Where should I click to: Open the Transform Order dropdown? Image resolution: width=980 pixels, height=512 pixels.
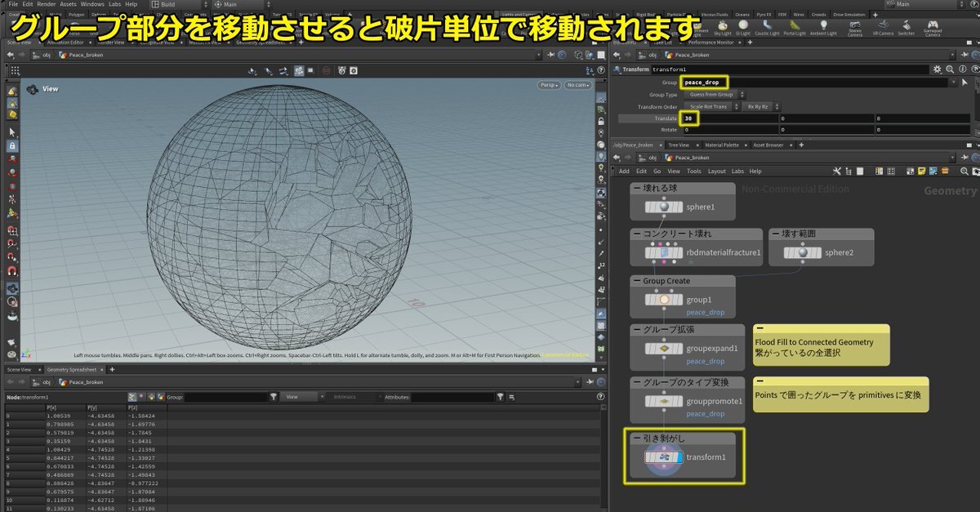click(710, 107)
